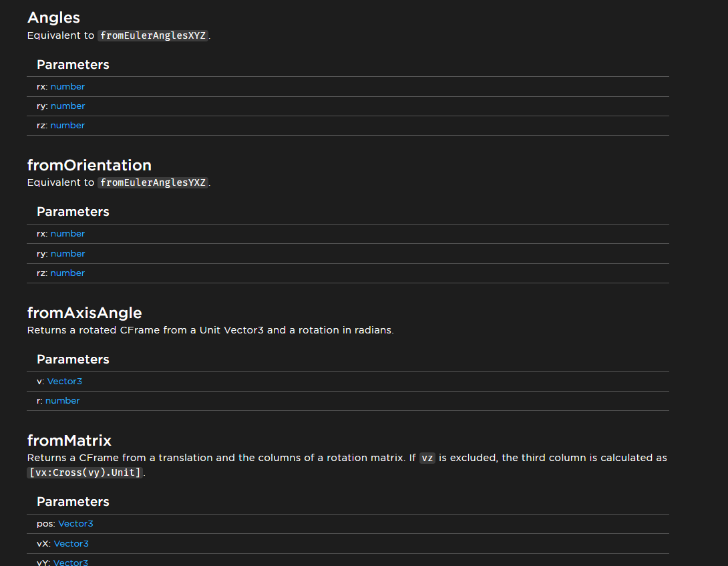Click number link for fromAxisAngle r parameter
The image size is (728, 566).
(x=62, y=401)
